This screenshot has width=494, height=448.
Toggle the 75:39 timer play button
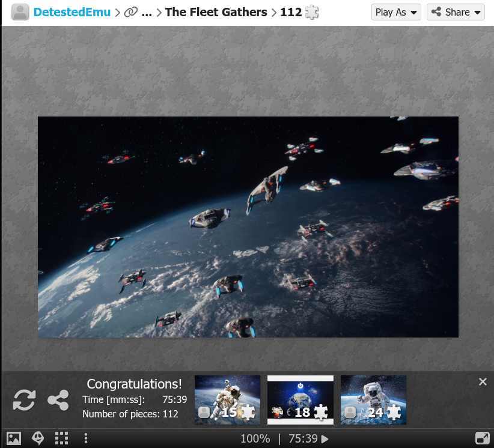point(325,439)
